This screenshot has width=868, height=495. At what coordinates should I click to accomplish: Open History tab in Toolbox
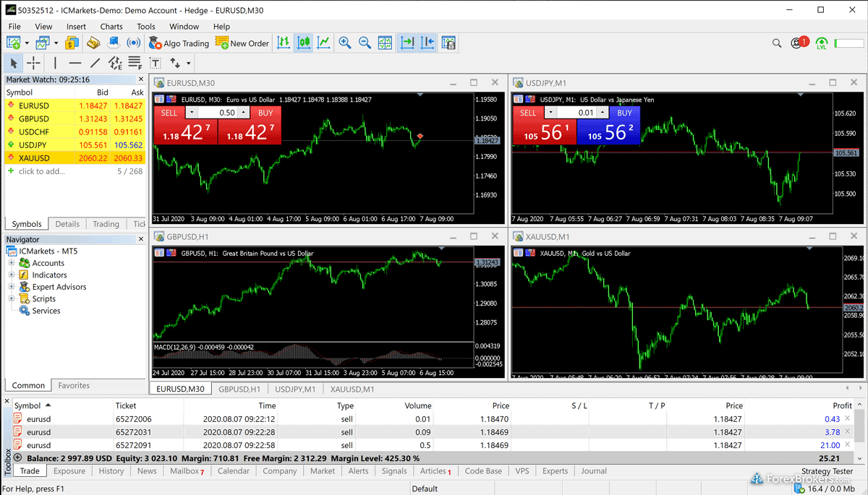point(111,471)
